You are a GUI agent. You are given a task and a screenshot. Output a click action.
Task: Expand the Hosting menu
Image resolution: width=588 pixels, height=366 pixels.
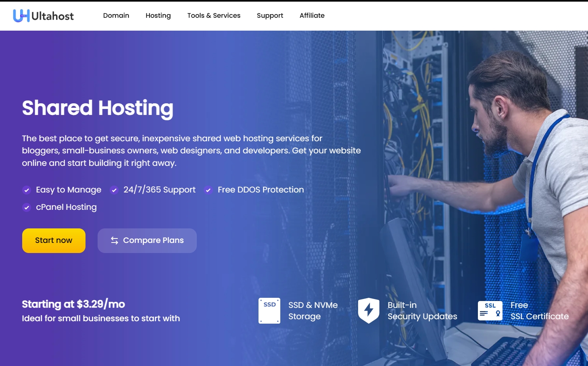pyautogui.click(x=158, y=15)
